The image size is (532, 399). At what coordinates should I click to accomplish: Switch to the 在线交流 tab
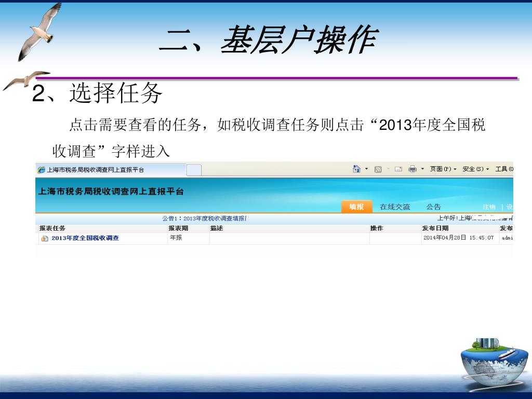[395, 207]
